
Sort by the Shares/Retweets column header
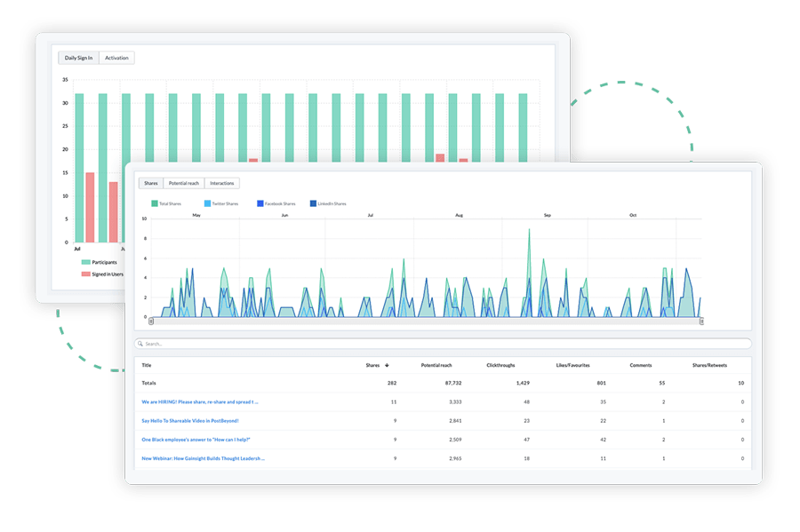[x=709, y=365]
